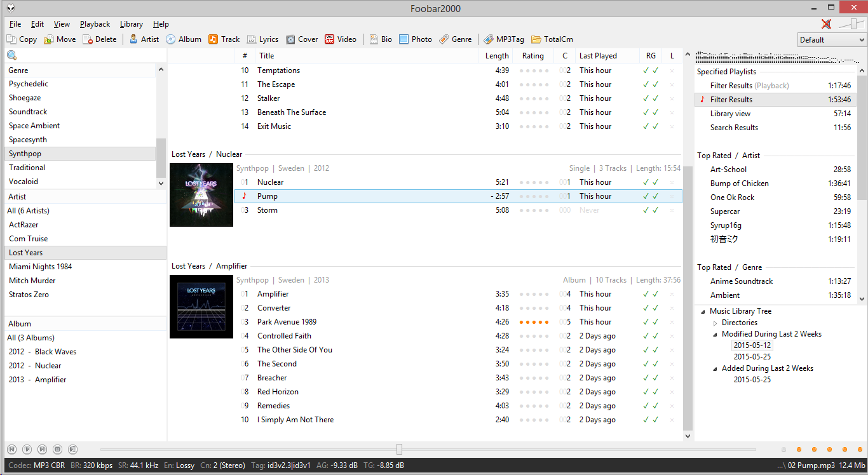Collapse Modified During Last 2 Weeks node
Viewport: 868px width, 475px height.
pos(715,334)
